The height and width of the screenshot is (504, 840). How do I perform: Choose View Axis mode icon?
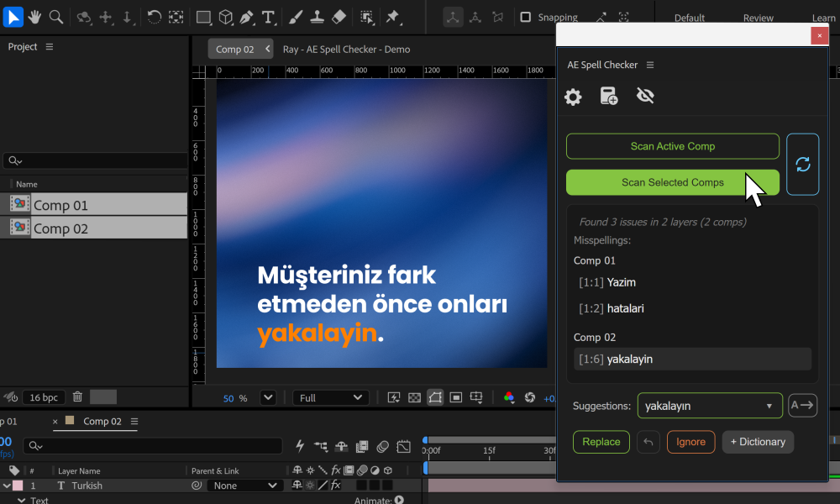pyautogui.click(x=497, y=18)
